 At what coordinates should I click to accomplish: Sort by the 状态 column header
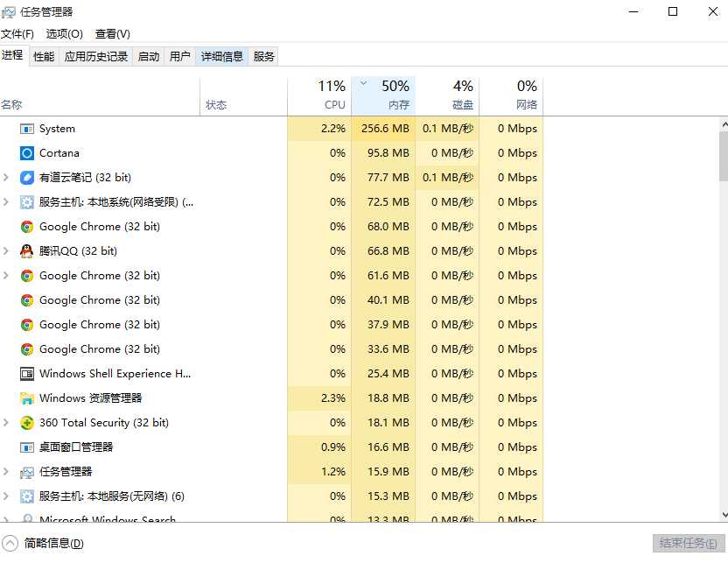[x=244, y=96]
